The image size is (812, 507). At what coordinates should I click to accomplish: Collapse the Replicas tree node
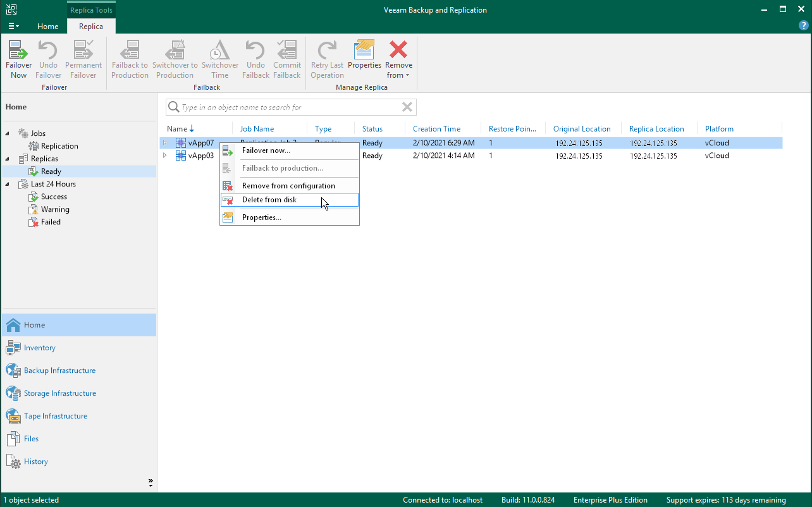(x=8, y=159)
